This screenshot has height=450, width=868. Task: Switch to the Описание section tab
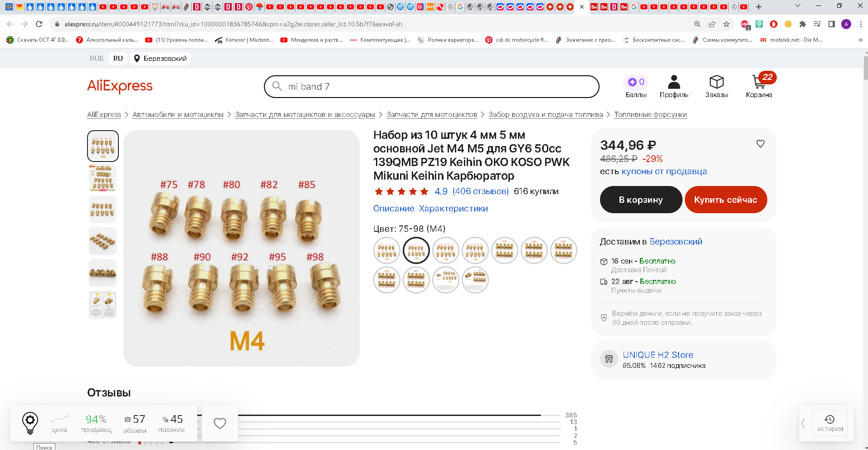coord(394,209)
